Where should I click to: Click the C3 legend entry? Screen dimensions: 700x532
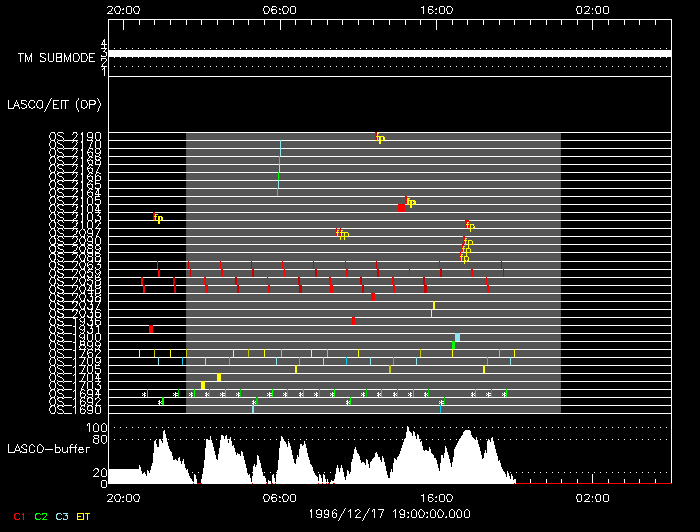pyautogui.click(x=62, y=516)
